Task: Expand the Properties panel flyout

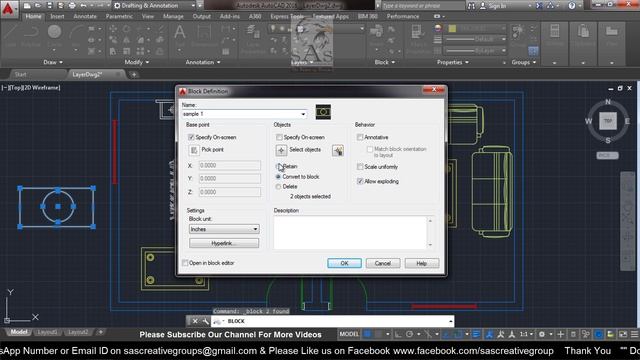Action: coord(453,62)
